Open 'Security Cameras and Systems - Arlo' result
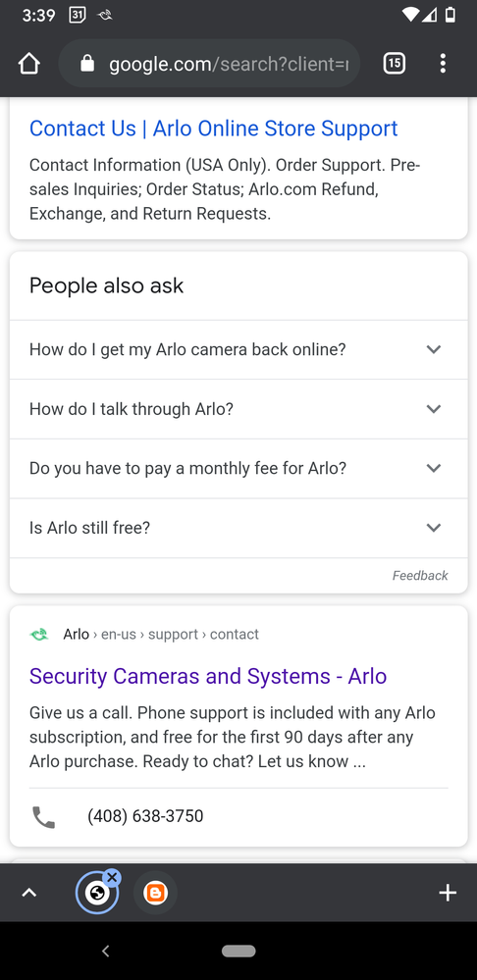 point(207,676)
